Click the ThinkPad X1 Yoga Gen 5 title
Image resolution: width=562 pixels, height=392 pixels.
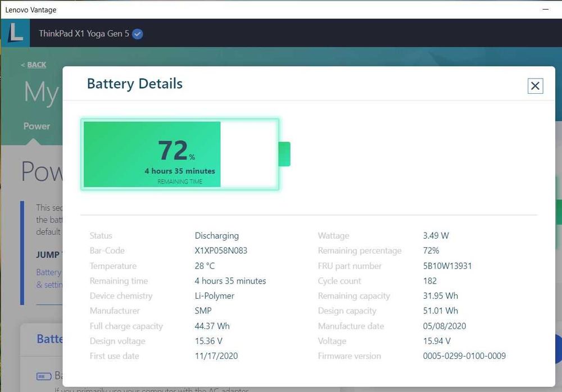pyautogui.click(x=84, y=34)
